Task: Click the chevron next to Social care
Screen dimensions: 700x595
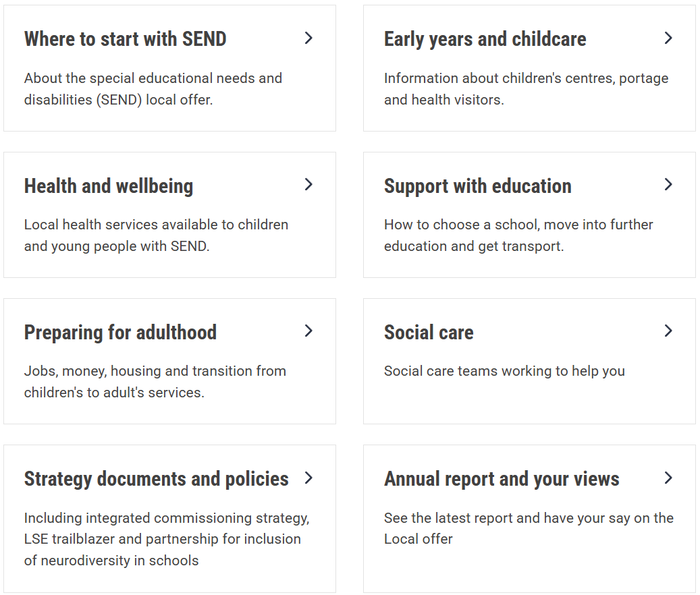Action: (668, 331)
